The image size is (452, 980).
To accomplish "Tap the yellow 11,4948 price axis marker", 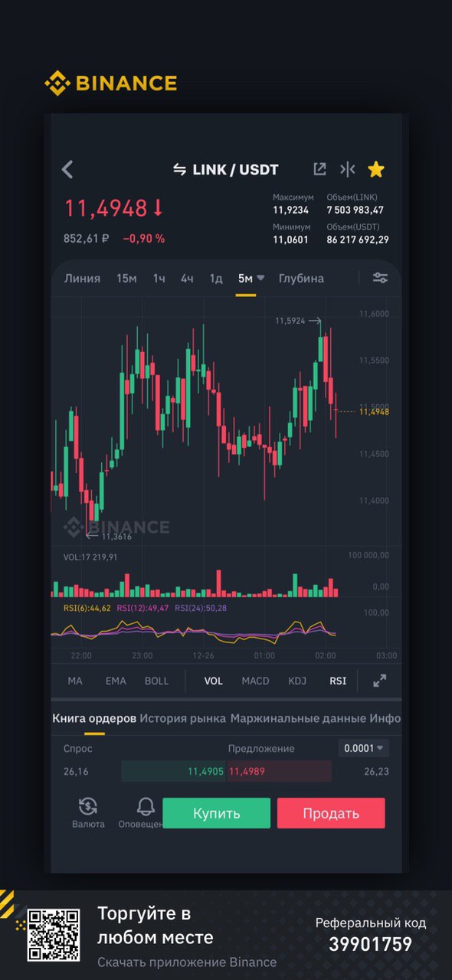I will [374, 412].
